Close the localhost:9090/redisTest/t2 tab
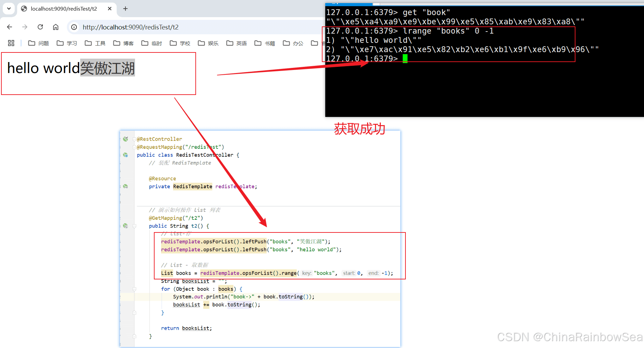This screenshot has height=348, width=644. pyautogui.click(x=110, y=9)
